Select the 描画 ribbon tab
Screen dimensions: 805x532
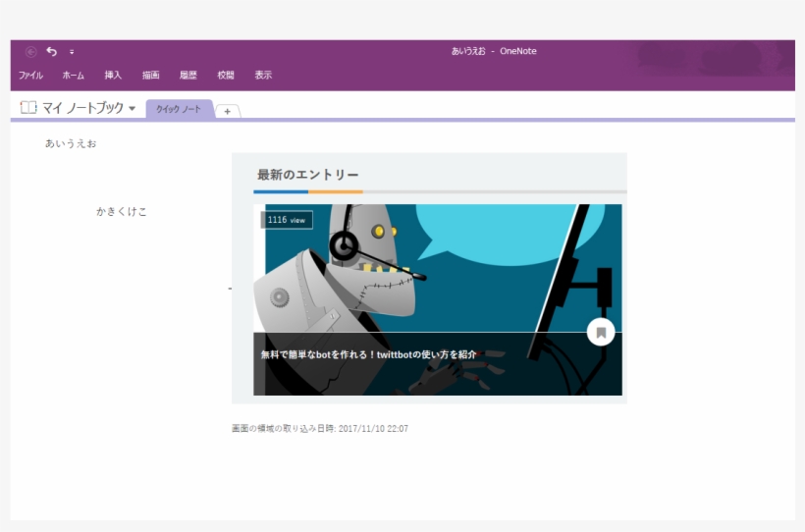150,75
